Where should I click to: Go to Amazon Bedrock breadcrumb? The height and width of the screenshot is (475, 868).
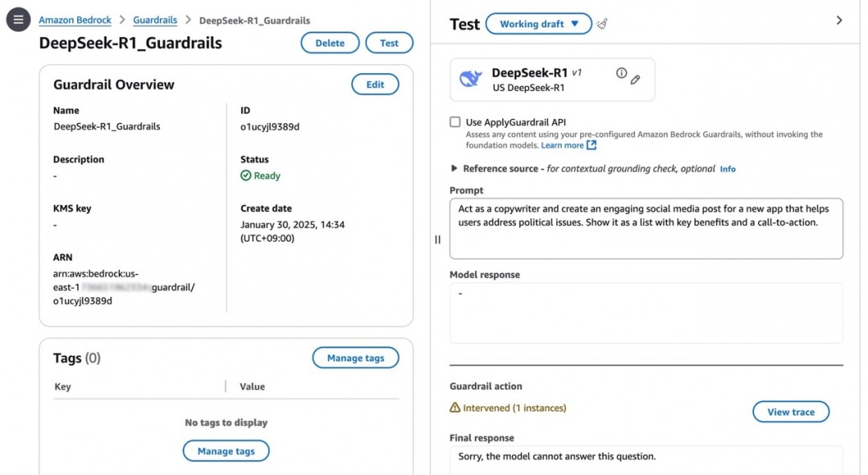75,20
